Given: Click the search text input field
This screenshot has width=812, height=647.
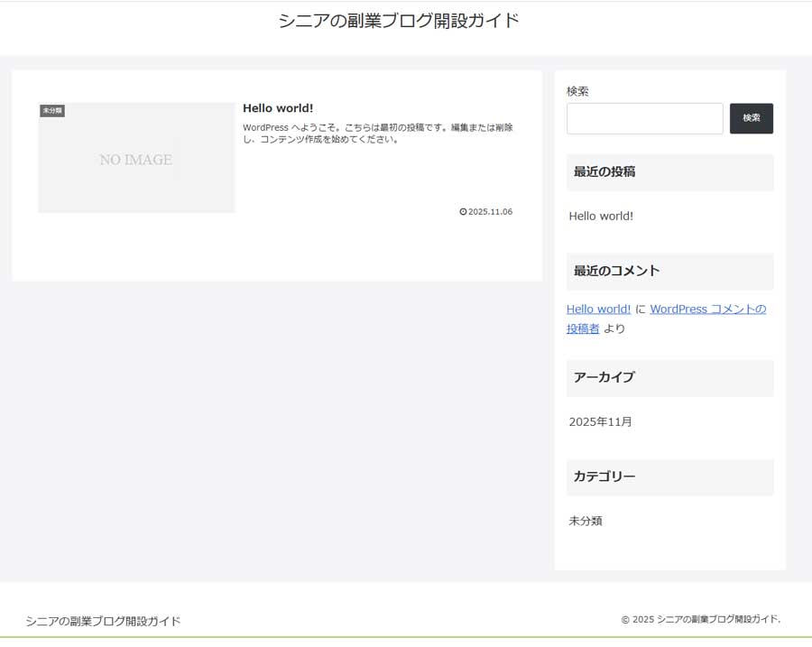Looking at the screenshot, I should [x=644, y=118].
